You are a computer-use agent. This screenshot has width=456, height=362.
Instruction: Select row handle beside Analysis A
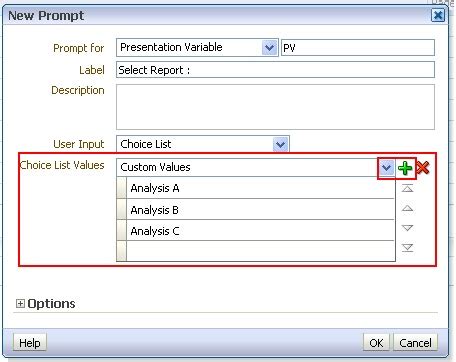[122, 188]
